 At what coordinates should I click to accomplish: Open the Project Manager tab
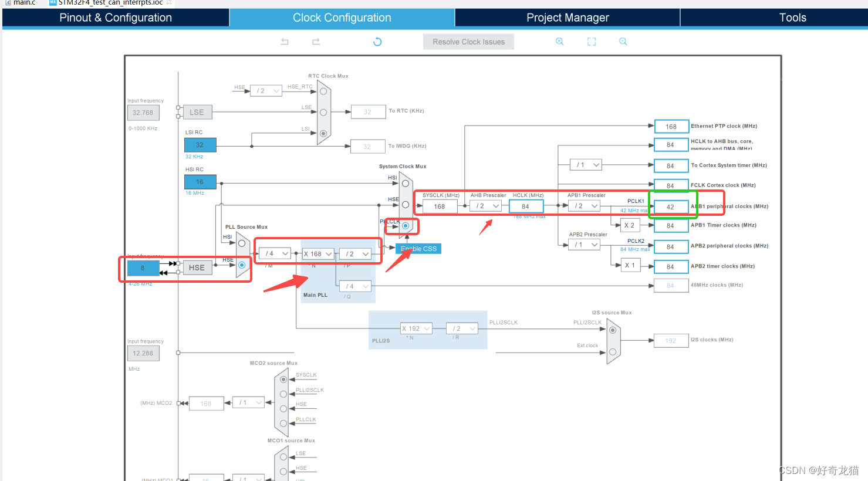568,18
